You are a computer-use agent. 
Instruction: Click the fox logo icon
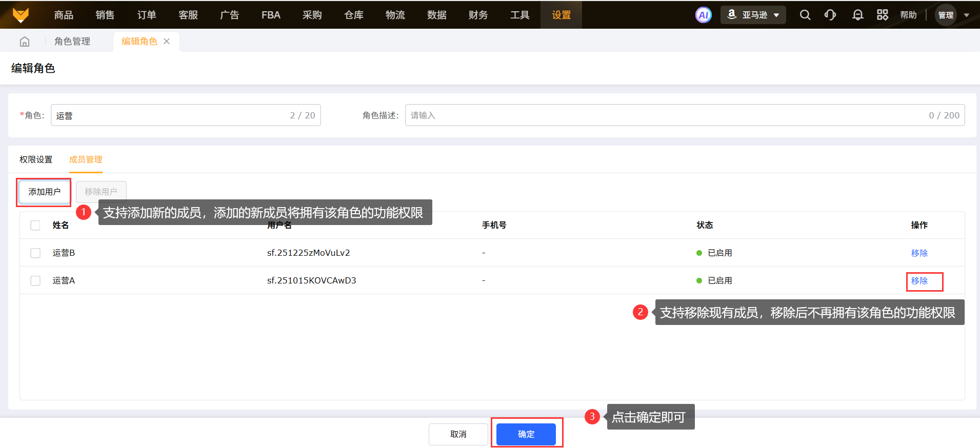pos(21,15)
